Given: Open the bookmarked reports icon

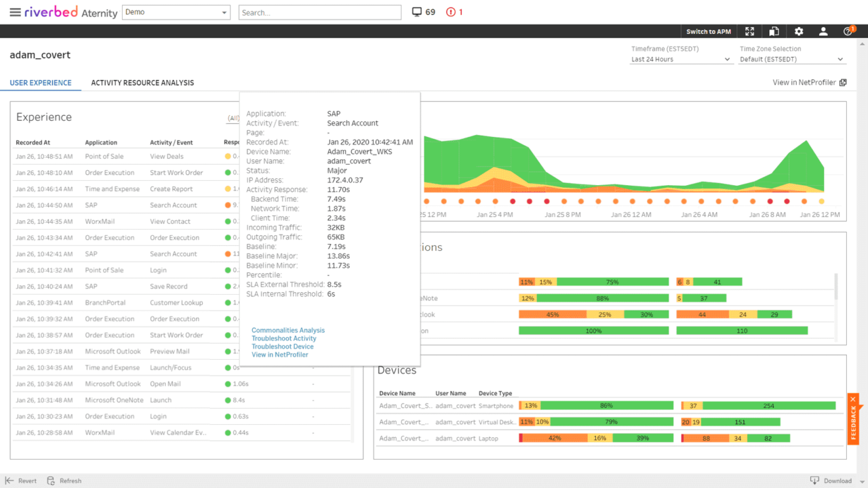Looking at the screenshot, I should pos(774,31).
